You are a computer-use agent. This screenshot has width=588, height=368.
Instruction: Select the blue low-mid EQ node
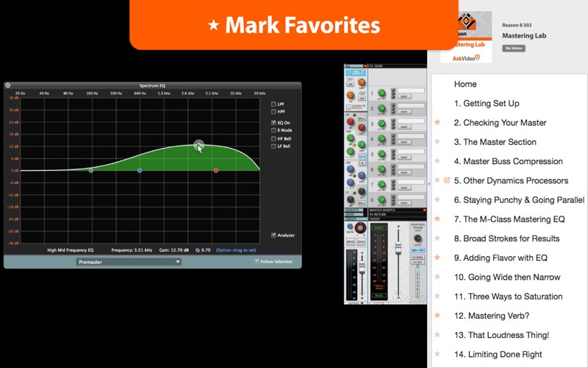coord(140,171)
